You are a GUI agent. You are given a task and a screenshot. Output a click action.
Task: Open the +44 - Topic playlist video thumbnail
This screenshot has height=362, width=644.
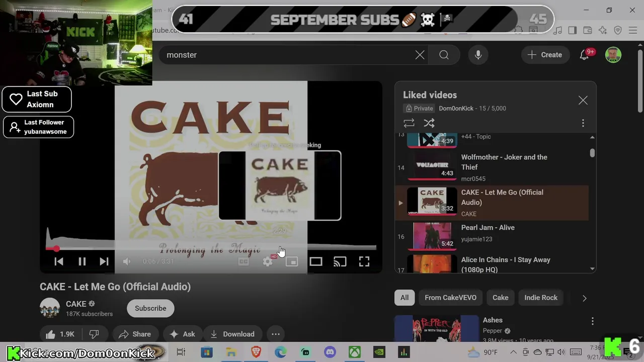[x=432, y=140]
